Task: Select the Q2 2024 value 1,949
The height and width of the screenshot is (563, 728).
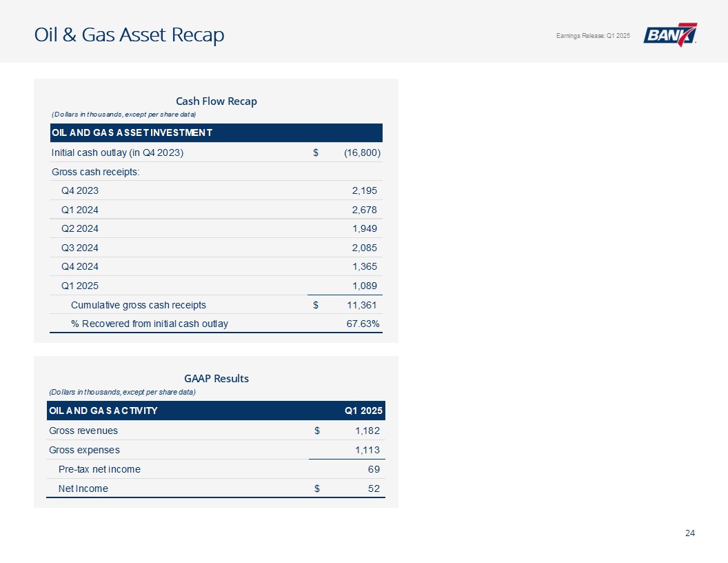Action: click(364, 228)
